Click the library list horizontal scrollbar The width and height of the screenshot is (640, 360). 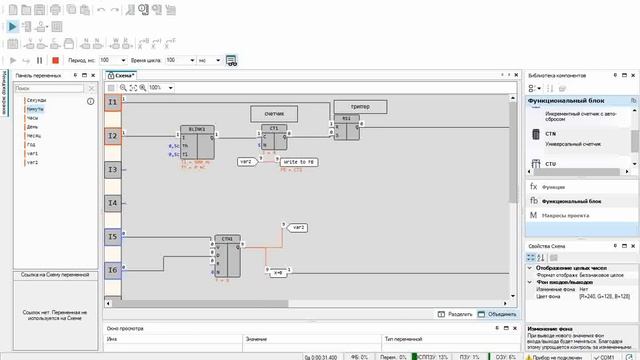pyautogui.click(x=576, y=172)
